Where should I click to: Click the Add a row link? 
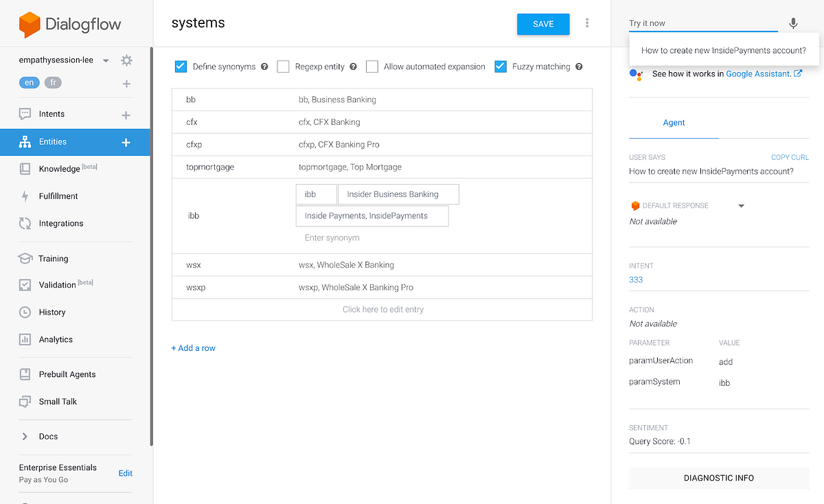(194, 348)
